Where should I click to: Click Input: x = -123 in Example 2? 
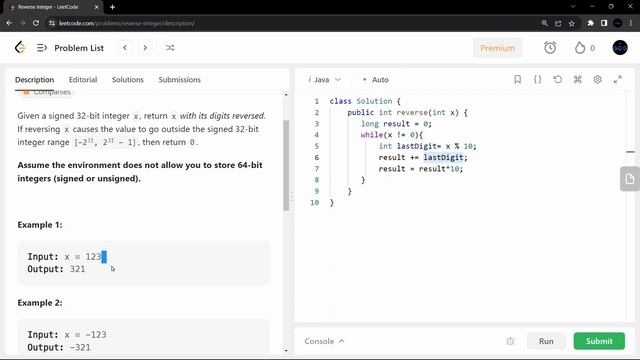67,335
